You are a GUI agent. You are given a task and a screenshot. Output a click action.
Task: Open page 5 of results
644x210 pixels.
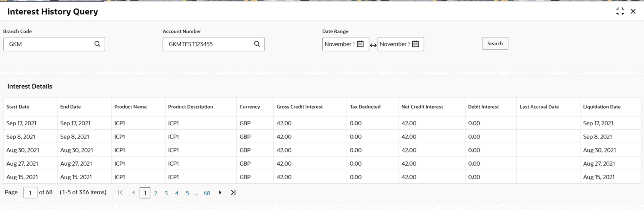coord(187,193)
